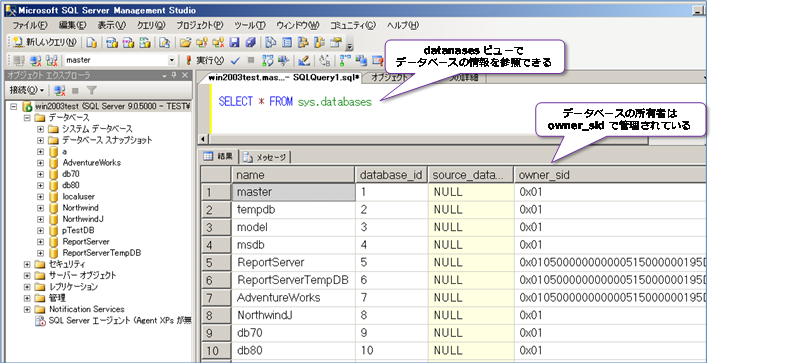The image size is (800, 364).
Task: Click the Properties Window toolbar icon
Action: point(335,42)
